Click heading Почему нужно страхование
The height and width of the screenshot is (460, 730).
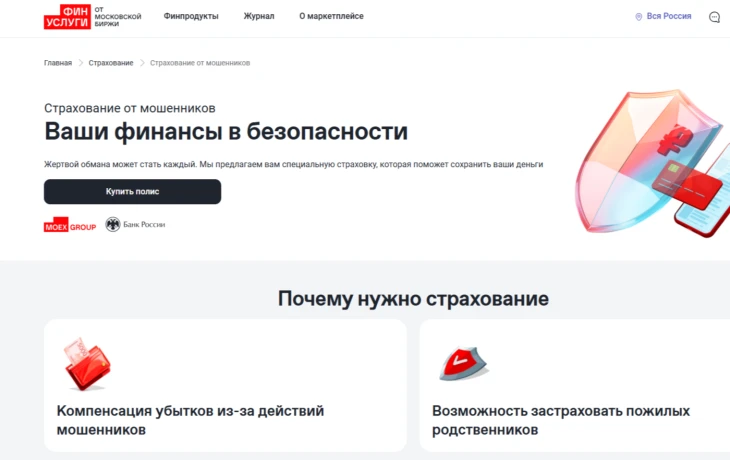click(x=413, y=298)
